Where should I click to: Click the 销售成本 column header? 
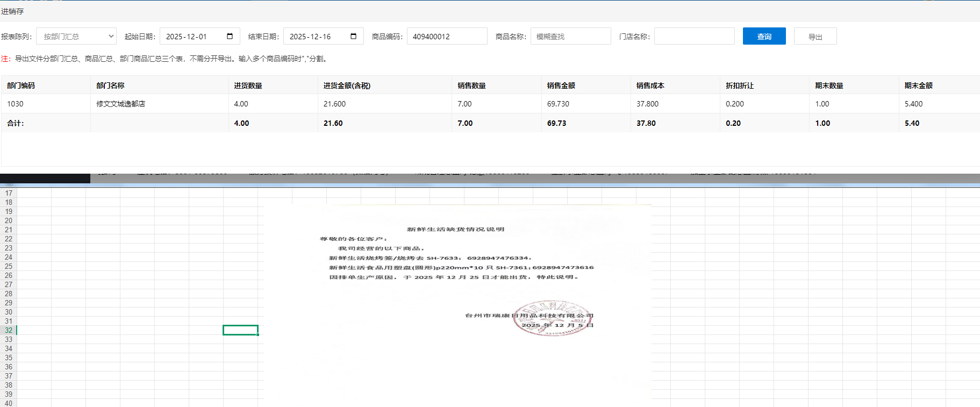[x=650, y=85]
